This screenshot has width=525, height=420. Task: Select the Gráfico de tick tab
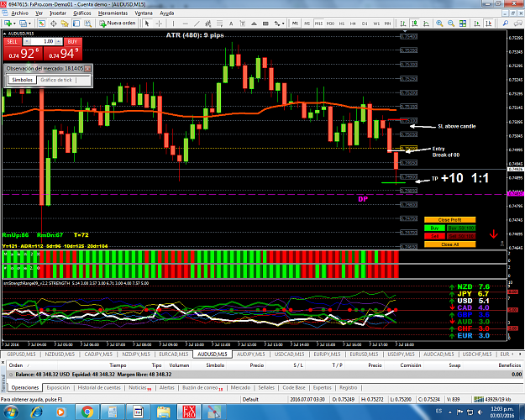(x=56, y=80)
